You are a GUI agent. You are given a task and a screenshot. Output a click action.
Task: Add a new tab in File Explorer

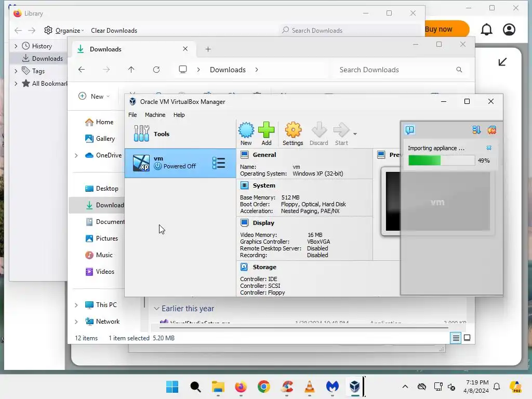(x=208, y=49)
